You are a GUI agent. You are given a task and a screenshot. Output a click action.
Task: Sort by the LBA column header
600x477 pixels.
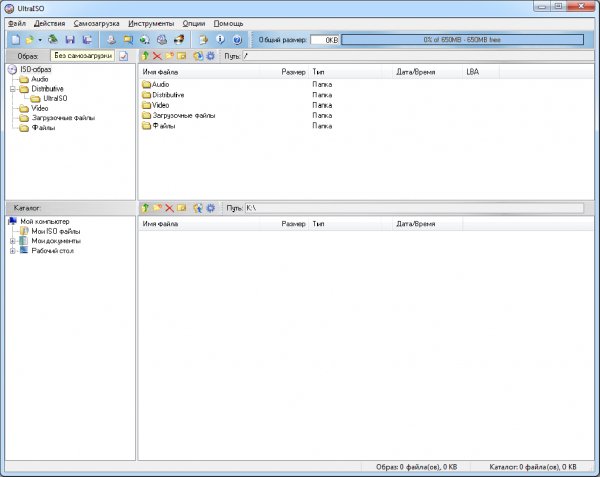pyautogui.click(x=481, y=72)
